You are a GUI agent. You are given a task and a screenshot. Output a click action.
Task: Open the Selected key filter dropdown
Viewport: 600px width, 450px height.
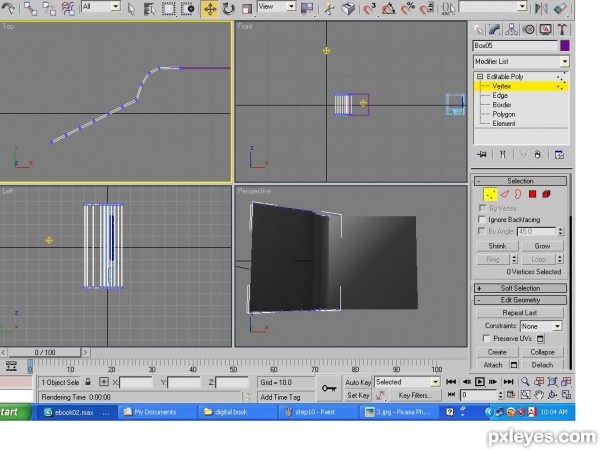pos(407,382)
